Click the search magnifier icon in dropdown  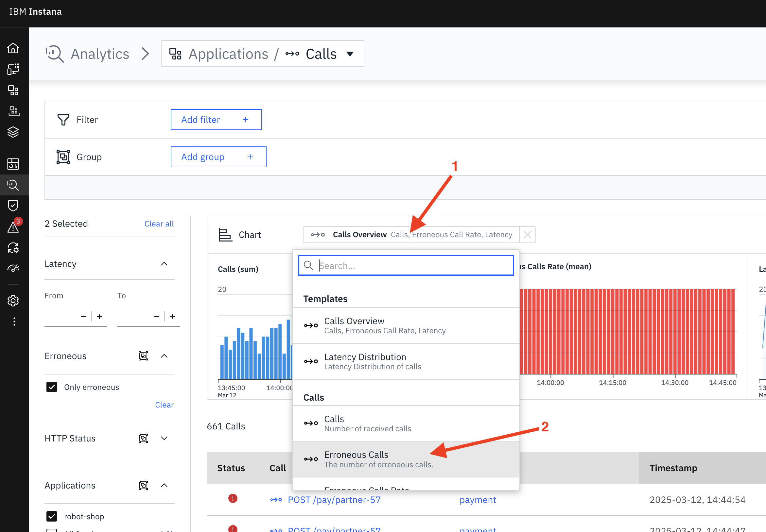click(x=308, y=265)
